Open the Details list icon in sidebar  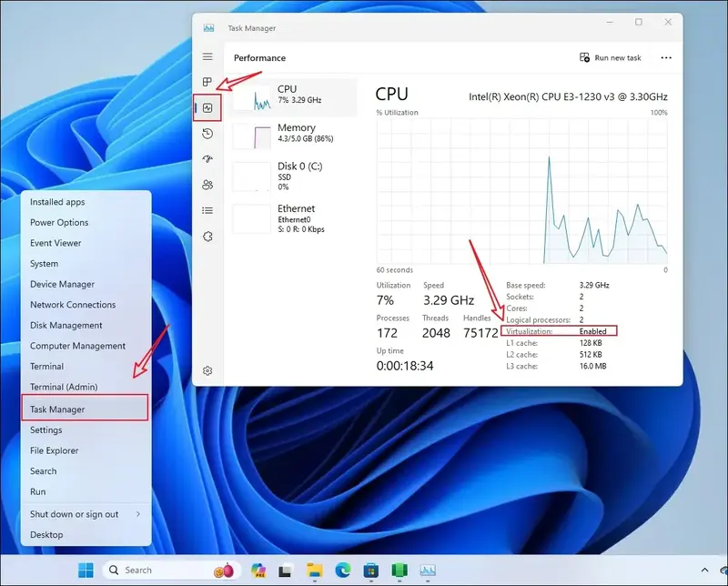pos(207,210)
